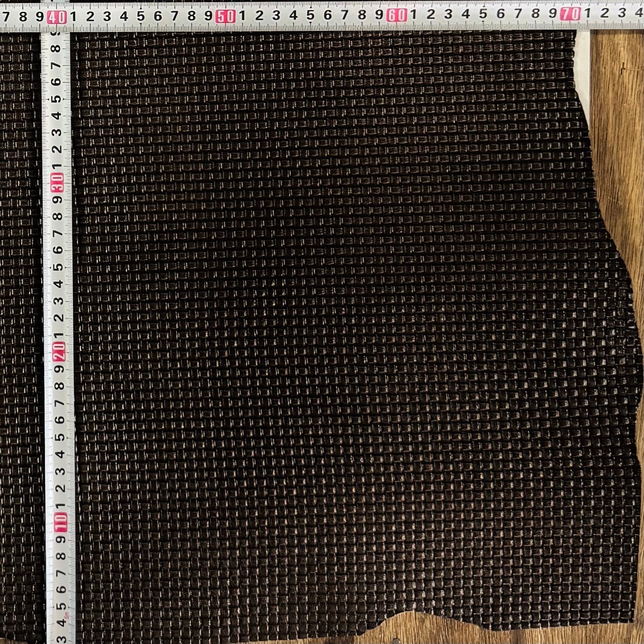Click the red 70 mark on horizontal ruler

point(570,14)
